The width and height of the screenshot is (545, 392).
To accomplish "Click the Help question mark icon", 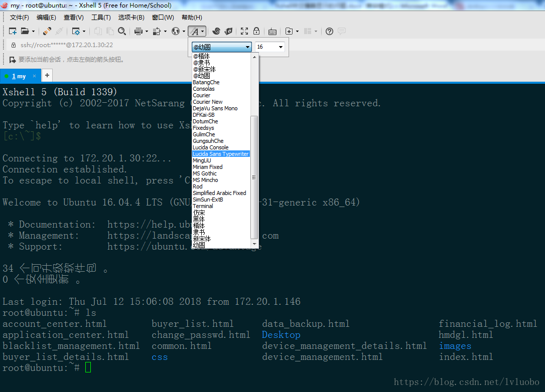I will (328, 31).
